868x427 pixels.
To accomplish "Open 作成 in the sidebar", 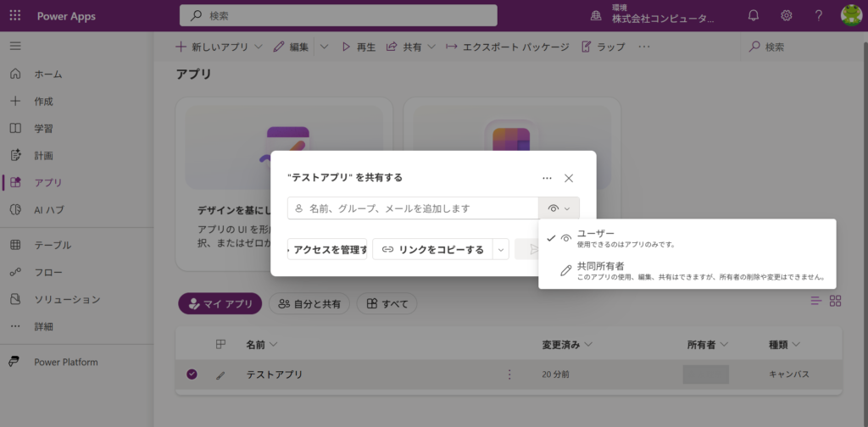I will click(x=31, y=101).
